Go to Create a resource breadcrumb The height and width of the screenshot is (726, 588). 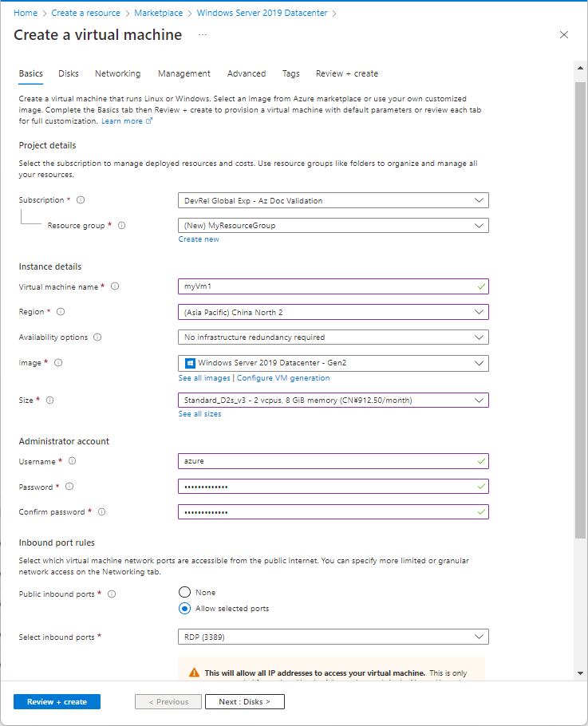coord(85,13)
